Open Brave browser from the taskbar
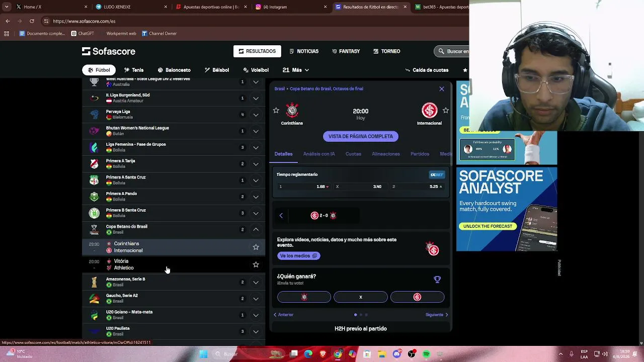This screenshot has height=362, width=644. tap(323, 354)
